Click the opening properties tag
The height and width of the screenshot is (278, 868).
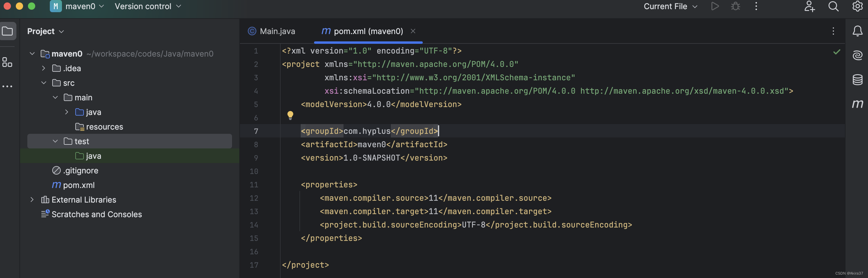point(329,185)
